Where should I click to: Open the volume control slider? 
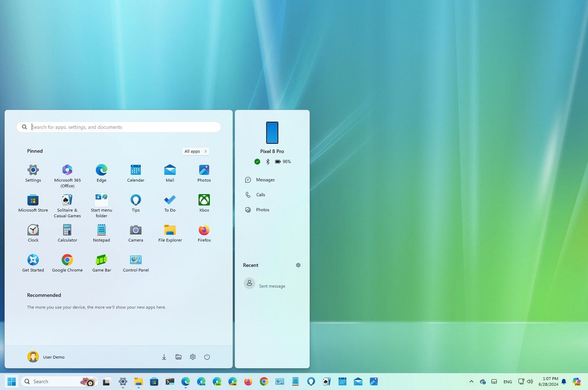coord(530,381)
